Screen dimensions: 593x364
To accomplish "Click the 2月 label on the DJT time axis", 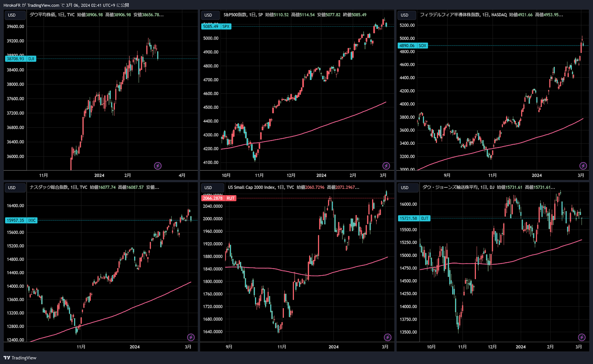I will [550, 347].
